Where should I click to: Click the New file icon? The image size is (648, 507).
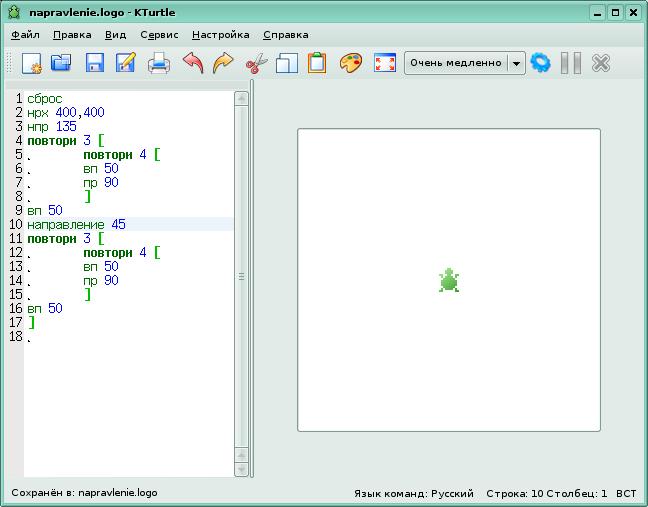coord(31,64)
